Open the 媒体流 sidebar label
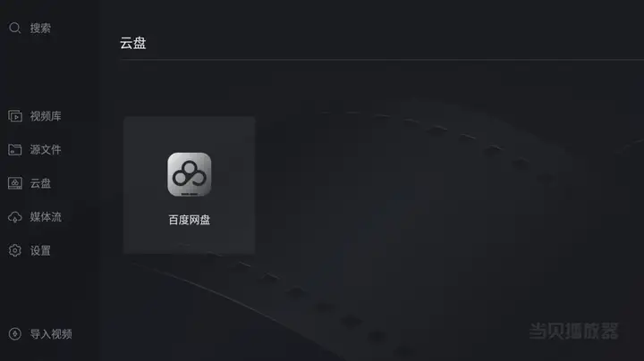This screenshot has width=644, height=361. pos(46,217)
